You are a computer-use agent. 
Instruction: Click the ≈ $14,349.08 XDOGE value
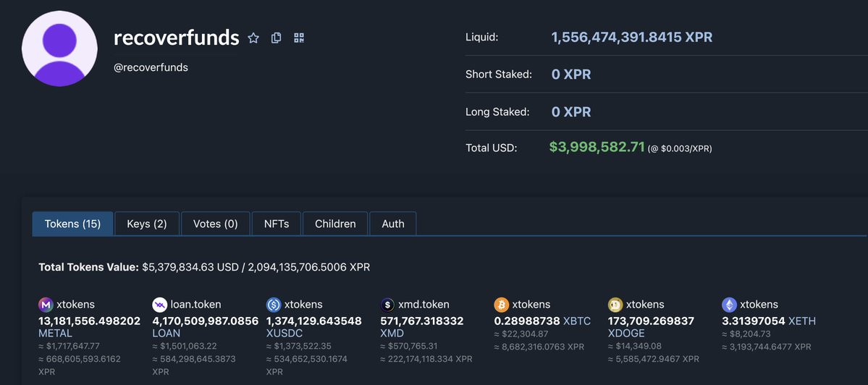tap(635, 346)
